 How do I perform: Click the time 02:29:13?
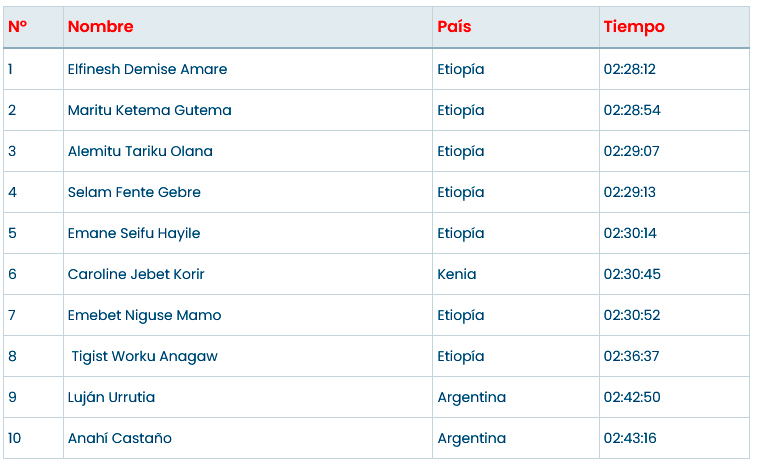[630, 192]
